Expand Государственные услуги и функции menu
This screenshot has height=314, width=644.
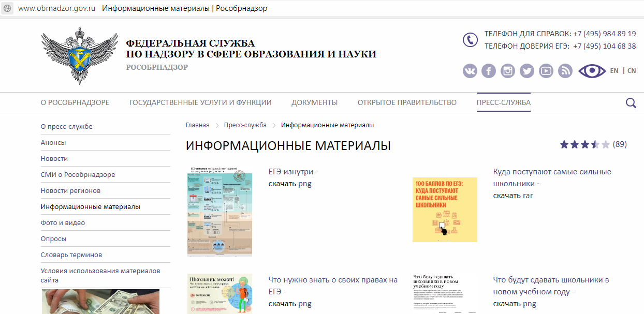pyautogui.click(x=200, y=102)
